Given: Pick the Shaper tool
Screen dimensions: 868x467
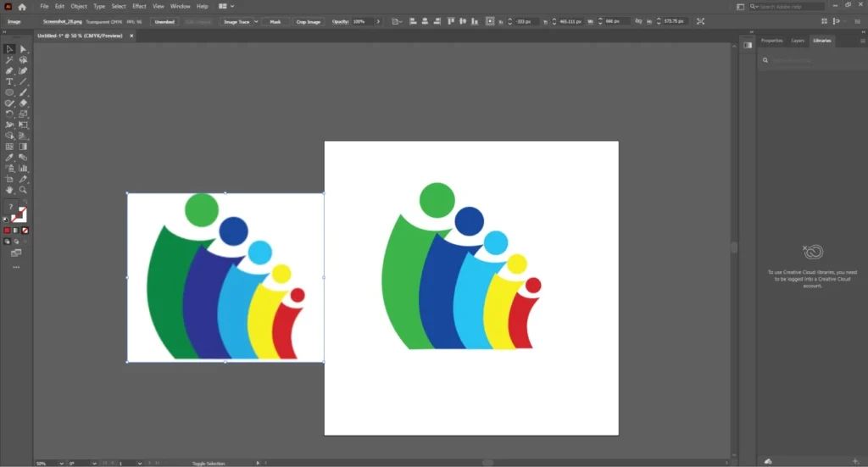Looking at the screenshot, I should pyautogui.click(x=9, y=103).
